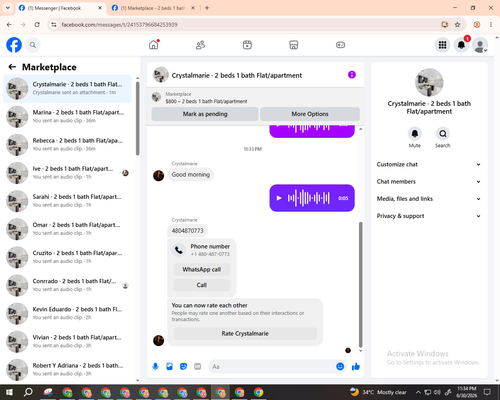Screen dimensions: 500x400
Task: Send a thumbs-up like
Action: pos(356,367)
